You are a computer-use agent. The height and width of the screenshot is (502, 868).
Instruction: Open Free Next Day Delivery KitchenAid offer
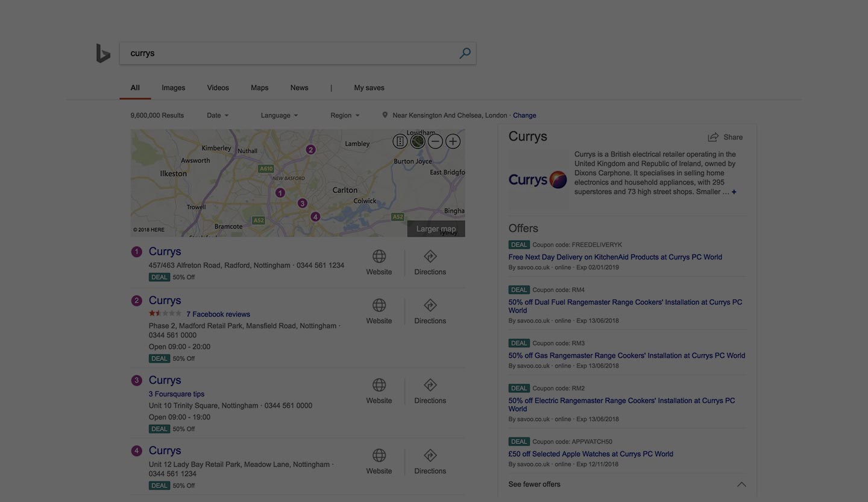point(615,257)
